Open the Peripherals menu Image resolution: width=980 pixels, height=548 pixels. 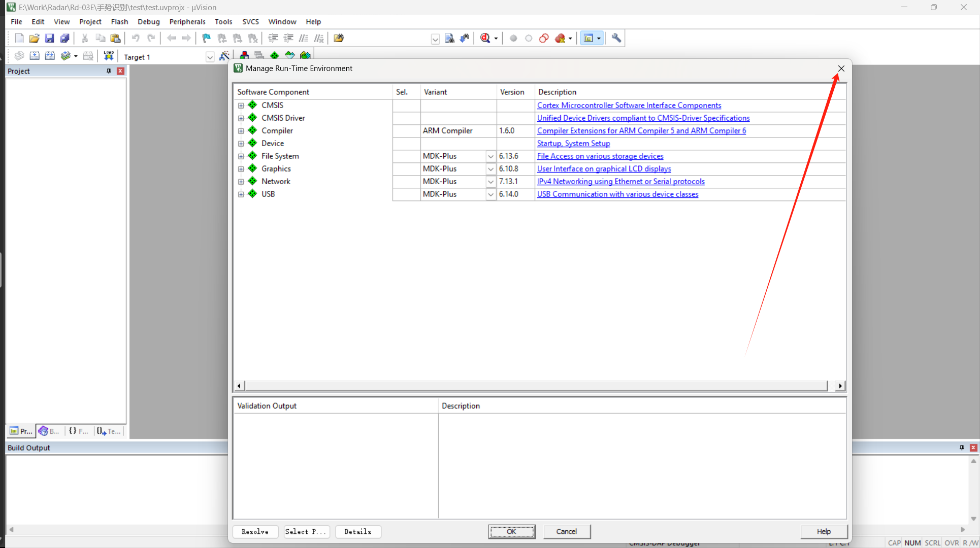click(187, 21)
